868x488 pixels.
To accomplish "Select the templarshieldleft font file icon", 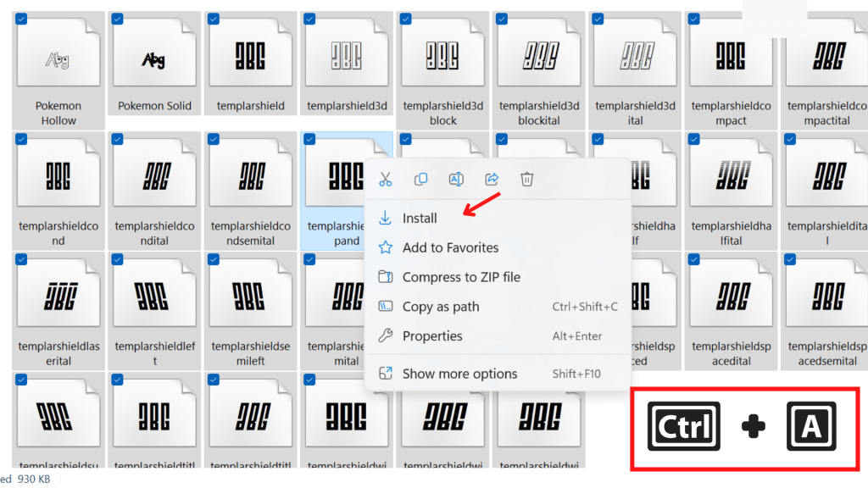I will [x=154, y=292].
